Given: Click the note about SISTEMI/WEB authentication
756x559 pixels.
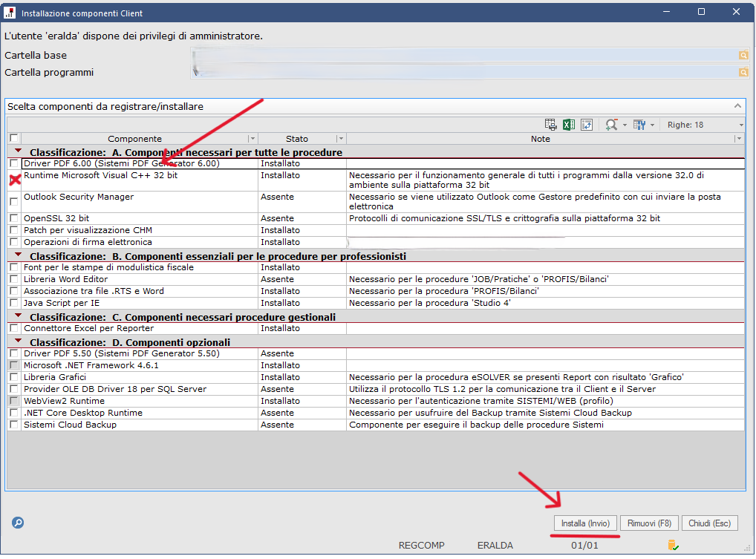Looking at the screenshot, I should coord(481,401).
